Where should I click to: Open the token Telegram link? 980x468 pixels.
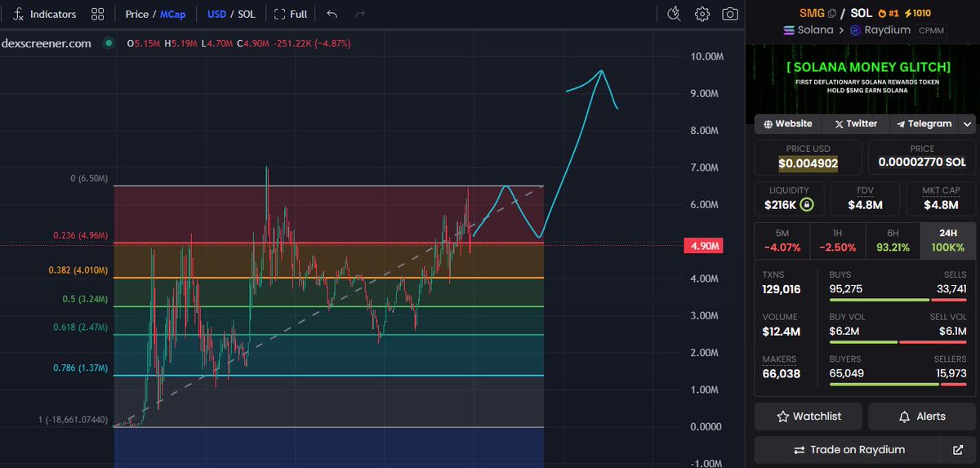[924, 124]
